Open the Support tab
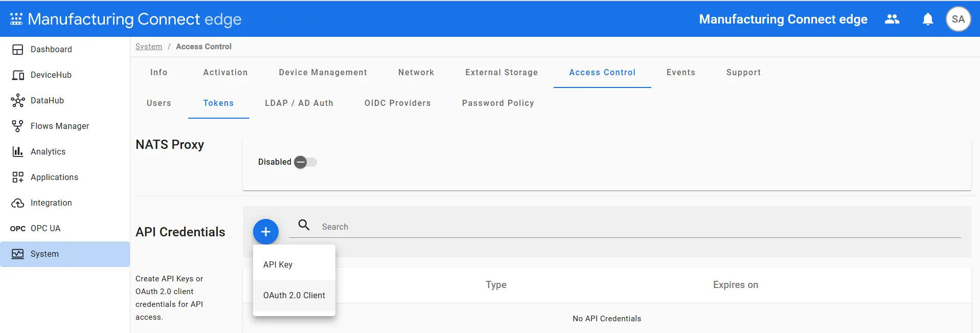Image resolution: width=980 pixels, height=333 pixels. tap(744, 73)
